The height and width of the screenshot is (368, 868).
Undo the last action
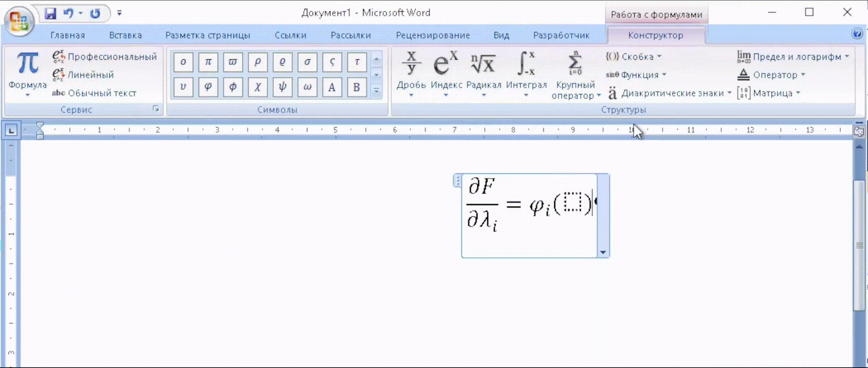[68, 14]
